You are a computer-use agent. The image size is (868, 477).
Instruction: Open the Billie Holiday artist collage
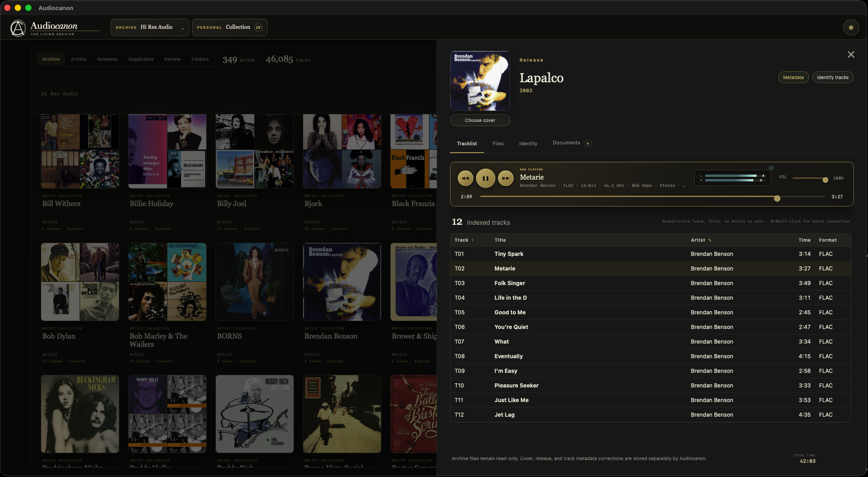click(167, 151)
